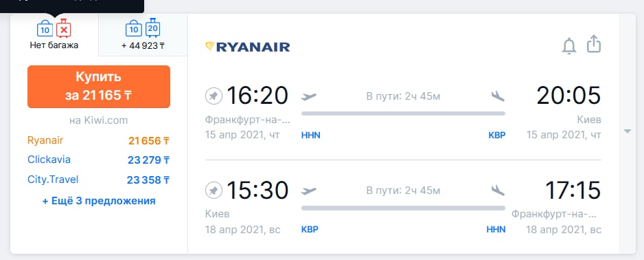644x260 pixels.
Task: Click landing plane icon on outbound flight
Action: click(x=498, y=97)
